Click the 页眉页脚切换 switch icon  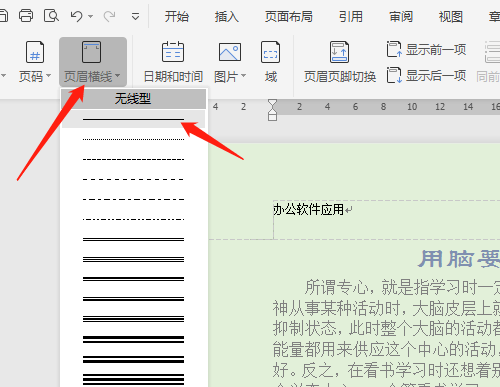tap(339, 52)
